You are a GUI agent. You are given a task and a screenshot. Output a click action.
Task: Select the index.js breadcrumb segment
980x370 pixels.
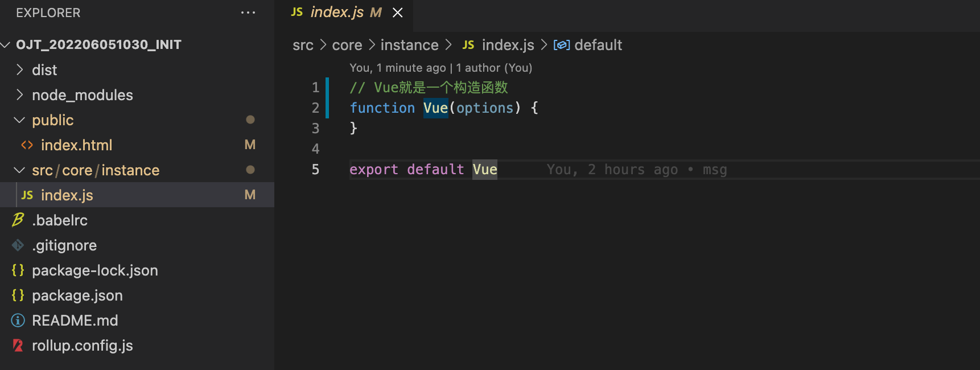tap(508, 45)
